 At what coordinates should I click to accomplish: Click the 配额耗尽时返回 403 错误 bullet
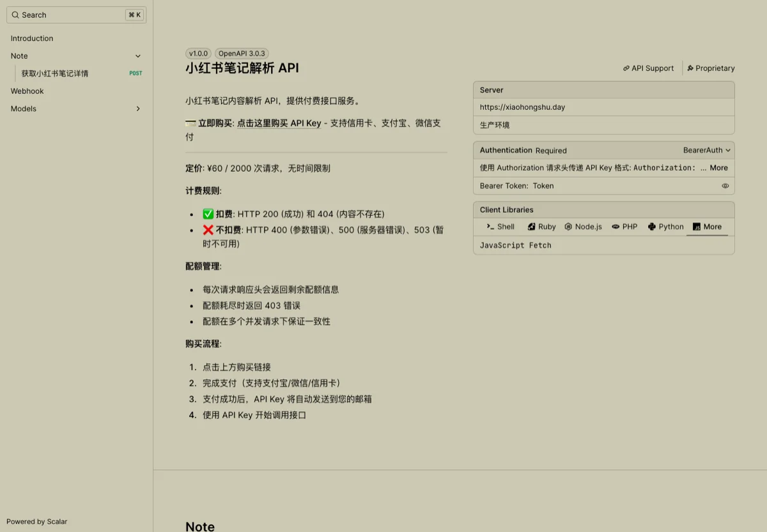click(x=251, y=305)
